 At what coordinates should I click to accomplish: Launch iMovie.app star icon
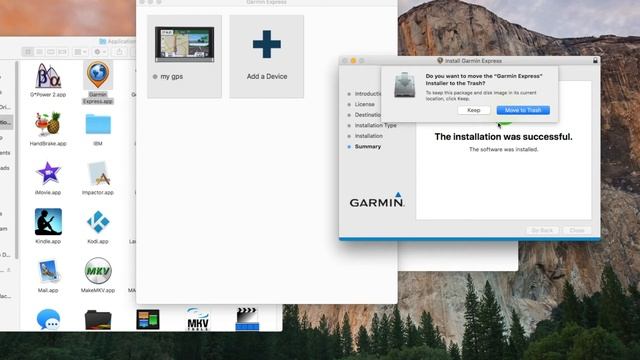click(48, 173)
